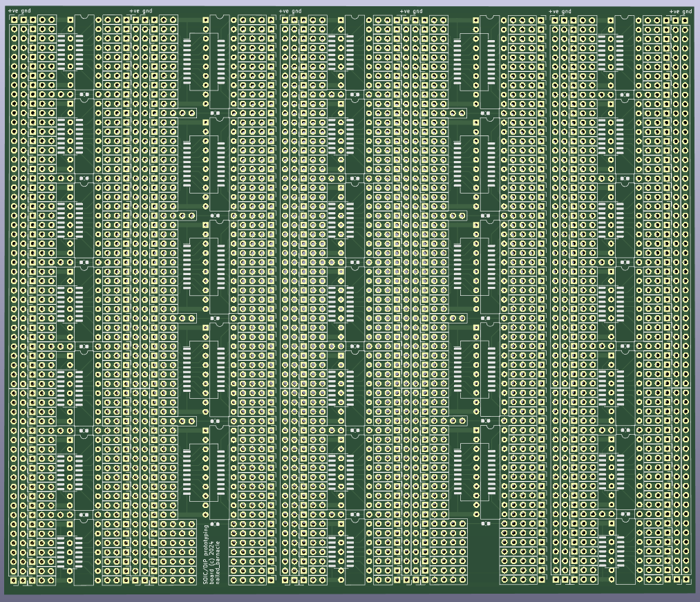Click the fourth "+ve gnd" label from left
The image size is (700, 602).
[x=411, y=11]
